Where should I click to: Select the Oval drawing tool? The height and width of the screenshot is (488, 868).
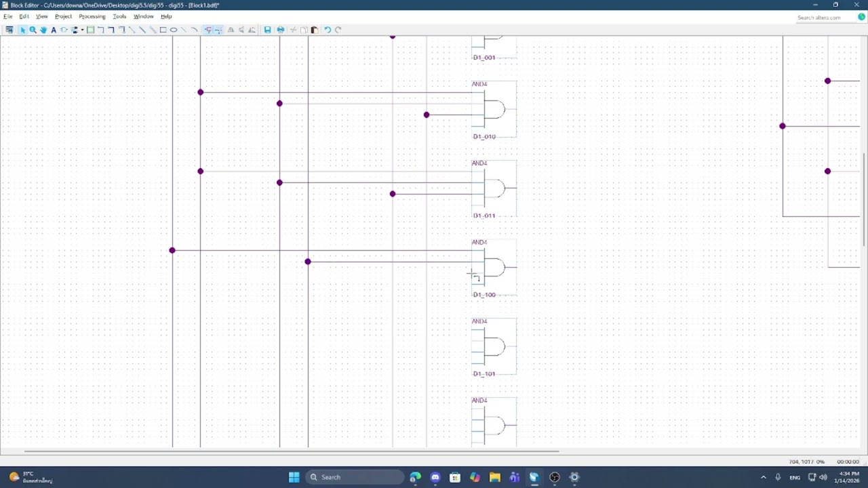click(x=174, y=30)
